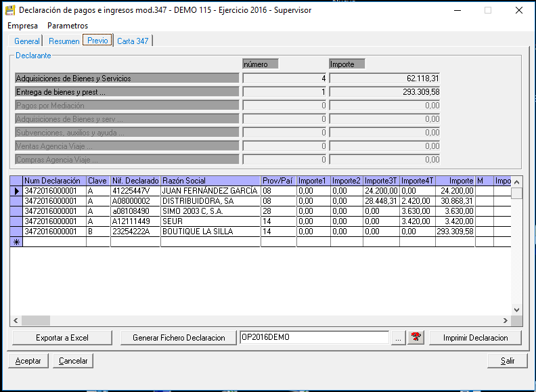The width and height of the screenshot is (536, 392).
Task: Click the Nif. Declarado column header
Action: [x=135, y=181]
